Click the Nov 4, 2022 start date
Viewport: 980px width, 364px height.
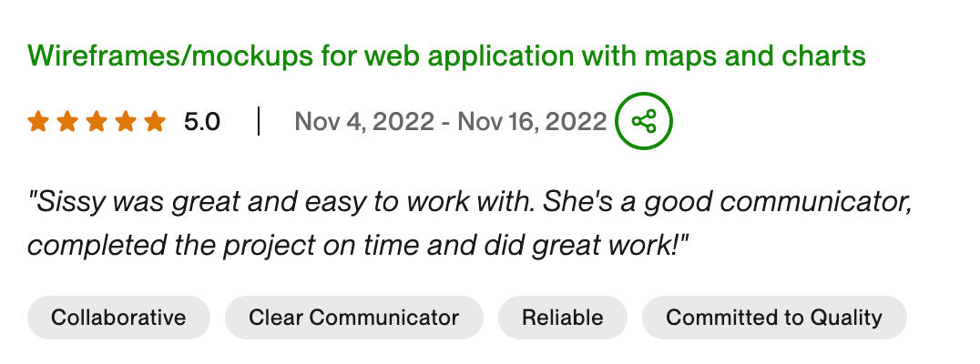pyautogui.click(x=363, y=121)
